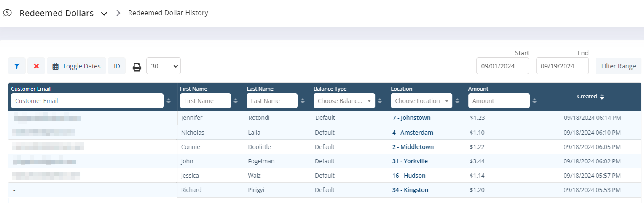644x203 pixels.
Task: Expand the Redeemed Dollars menu chevron
Action: pyautogui.click(x=104, y=14)
